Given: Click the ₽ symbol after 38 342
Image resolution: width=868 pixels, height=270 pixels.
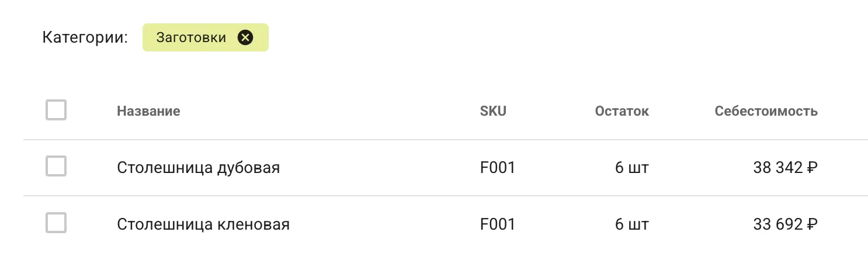Looking at the screenshot, I should [x=812, y=168].
